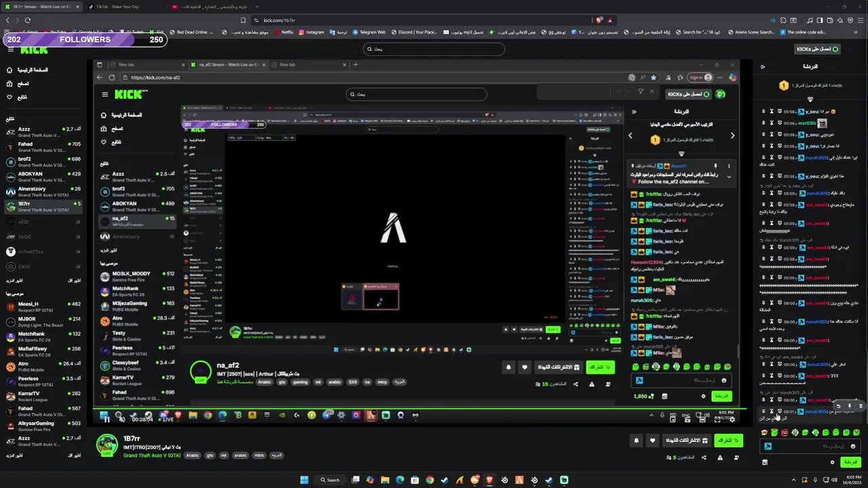Expand the pinned gift leaderboard chevron in chat
The height and width of the screenshot is (488, 868).
point(810,99)
